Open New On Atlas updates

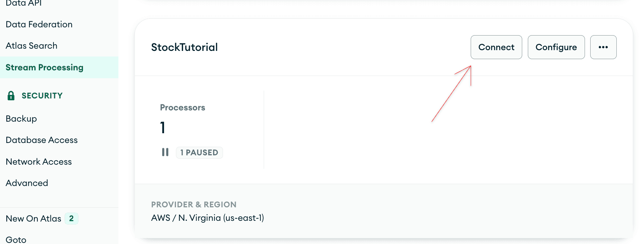pyautogui.click(x=34, y=219)
